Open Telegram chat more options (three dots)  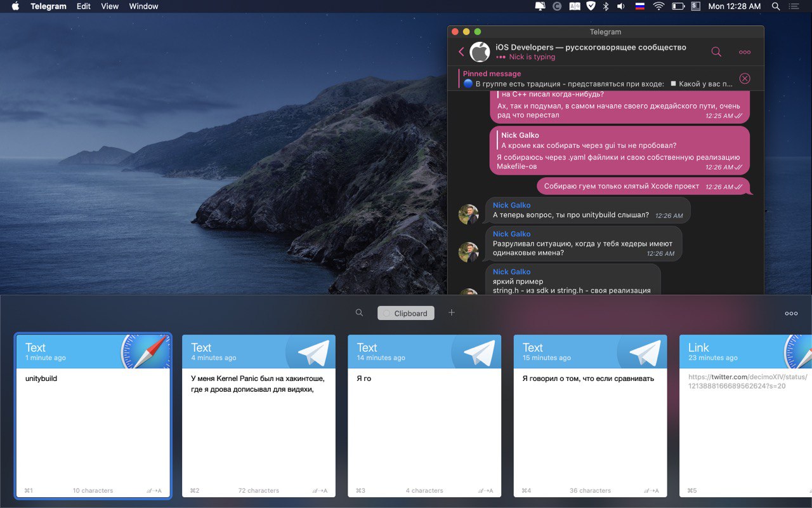[745, 52]
